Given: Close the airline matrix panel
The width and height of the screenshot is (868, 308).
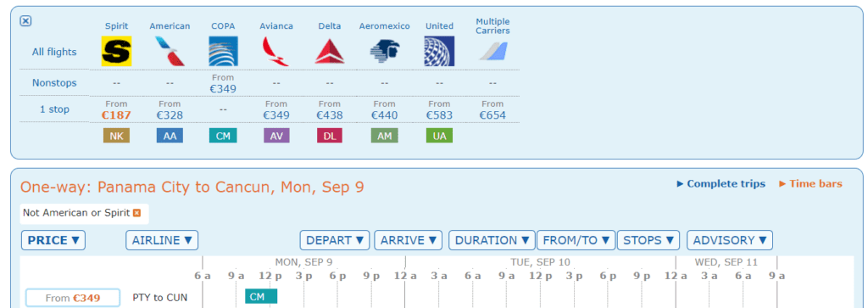Looking at the screenshot, I should click(25, 21).
